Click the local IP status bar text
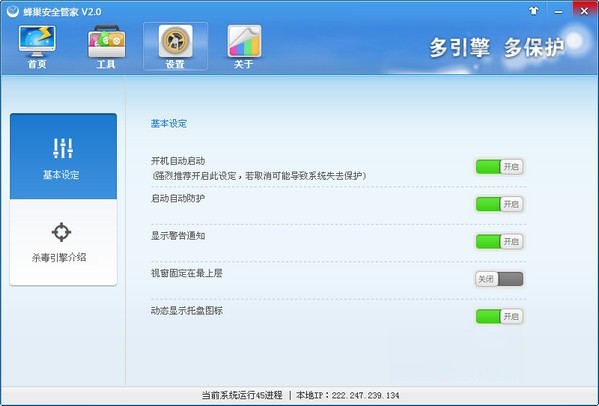599x406 pixels. (348, 395)
